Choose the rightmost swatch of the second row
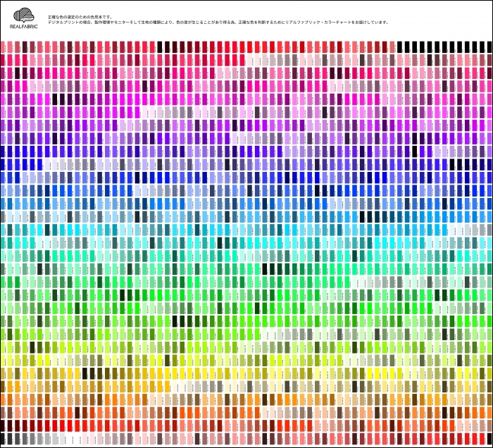The image size is (493, 448). tap(487, 61)
